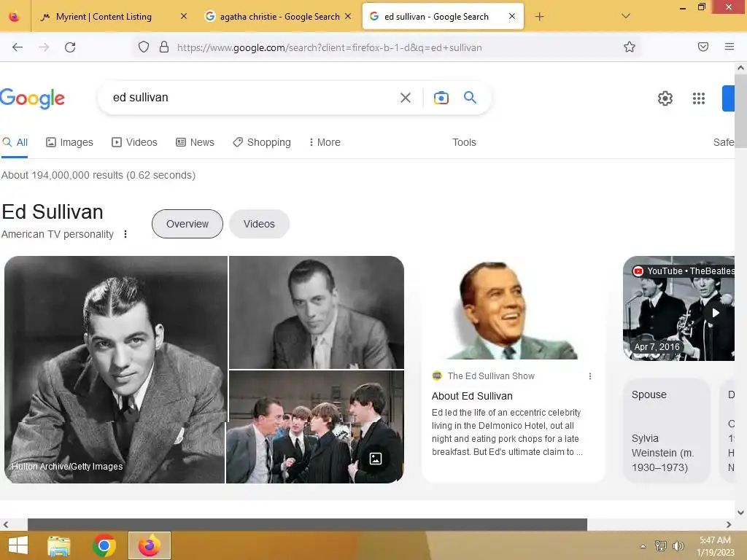Switch to Images results

pyautogui.click(x=69, y=142)
